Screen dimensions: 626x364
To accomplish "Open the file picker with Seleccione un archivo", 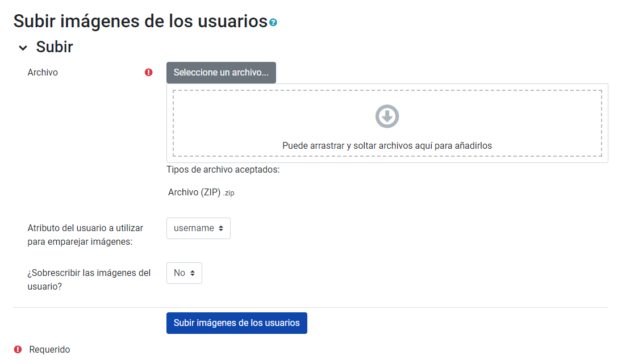I will (220, 73).
